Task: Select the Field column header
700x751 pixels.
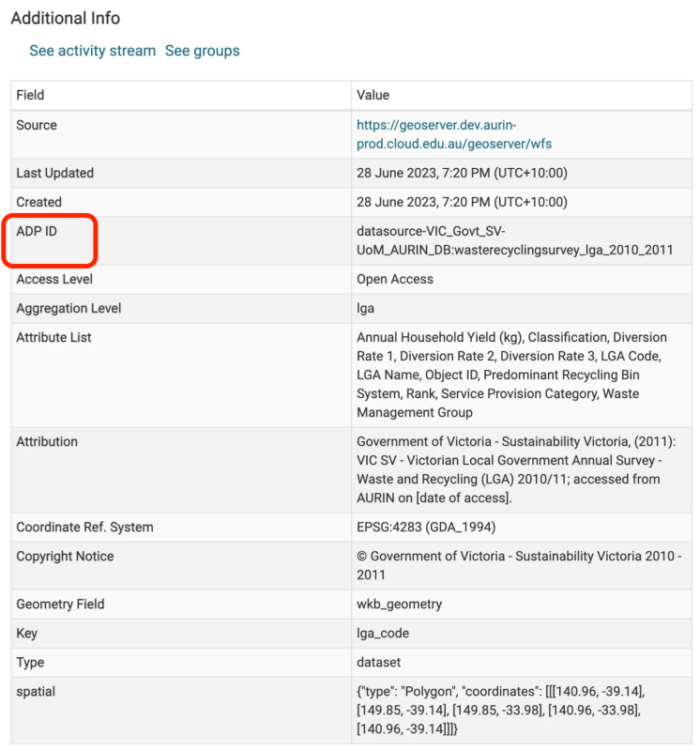Action: pos(30,95)
